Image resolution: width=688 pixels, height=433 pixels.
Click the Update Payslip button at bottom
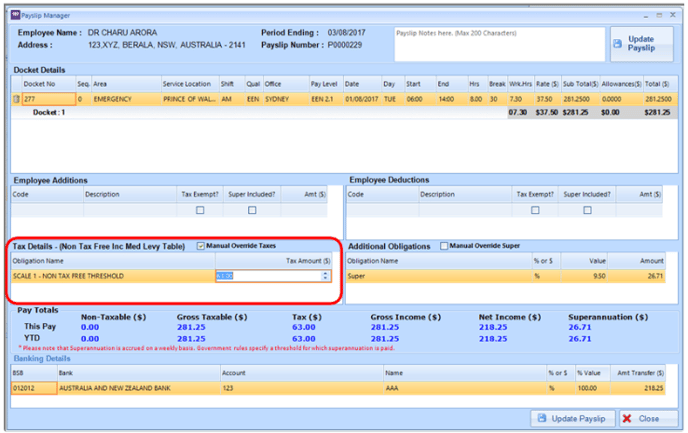pos(572,419)
